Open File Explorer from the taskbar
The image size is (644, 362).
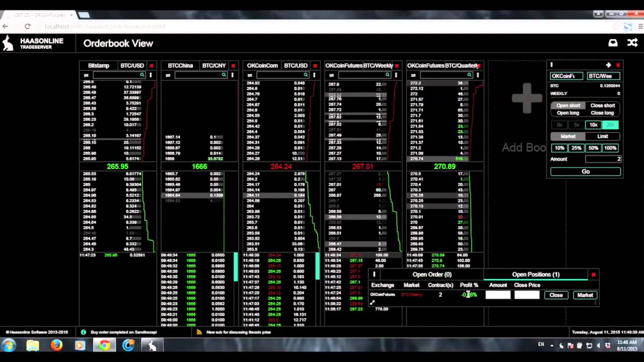(33, 345)
